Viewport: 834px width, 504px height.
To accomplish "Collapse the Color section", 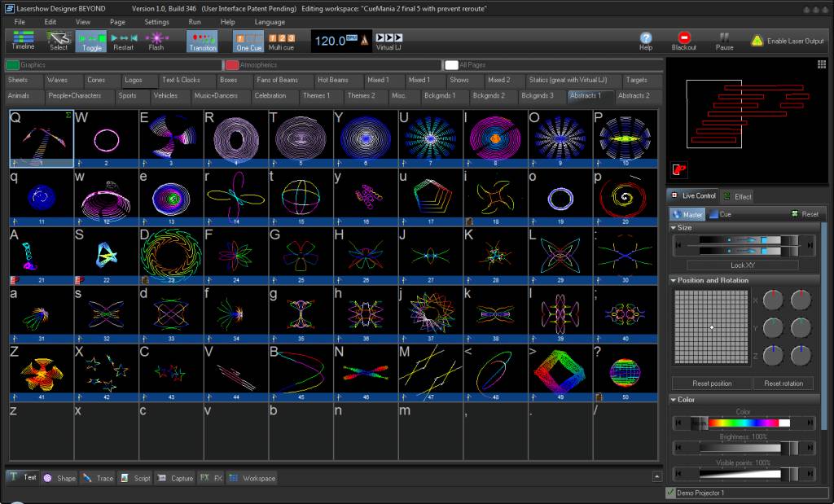I will tap(674, 399).
